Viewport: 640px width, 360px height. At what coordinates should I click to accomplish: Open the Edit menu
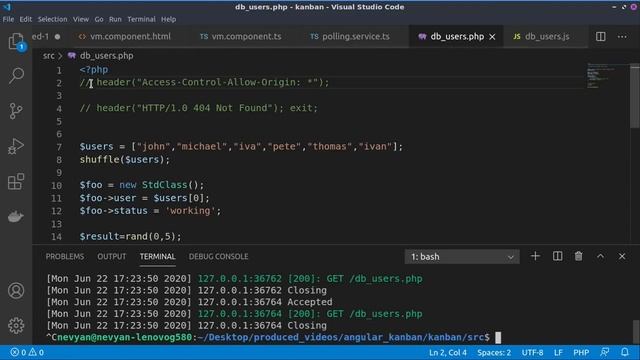pyautogui.click(x=26, y=19)
